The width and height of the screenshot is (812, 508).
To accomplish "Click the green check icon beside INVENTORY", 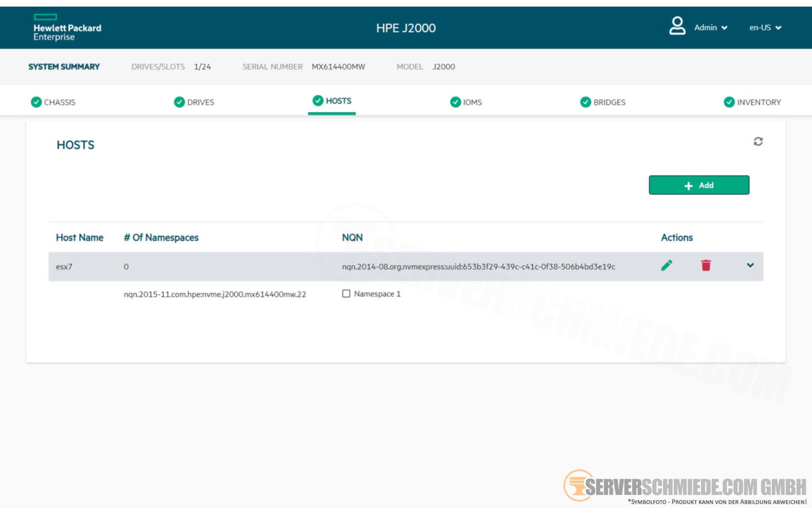I will 729,102.
